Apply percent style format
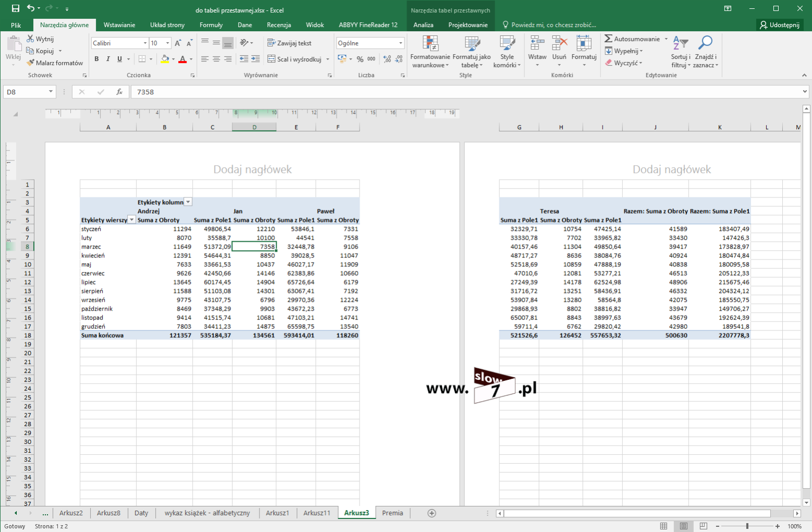This screenshot has height=532, width=812. 360,59
